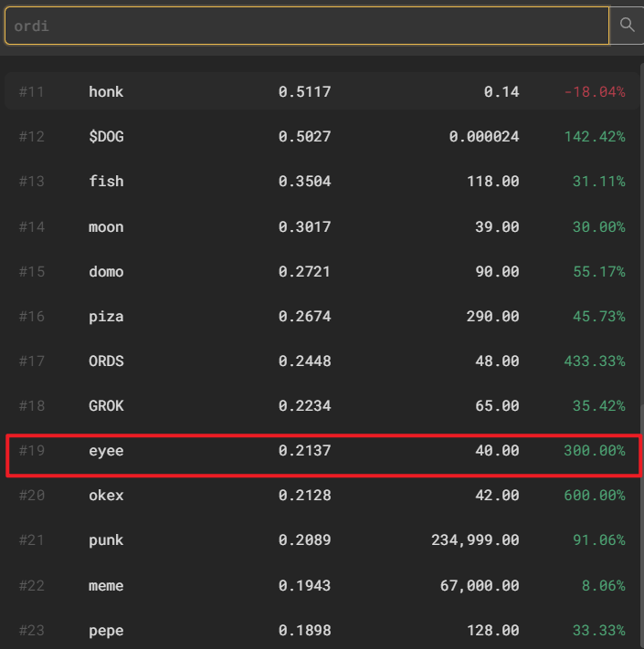Click the 0.2234 value for GROK

coord(304,405)
